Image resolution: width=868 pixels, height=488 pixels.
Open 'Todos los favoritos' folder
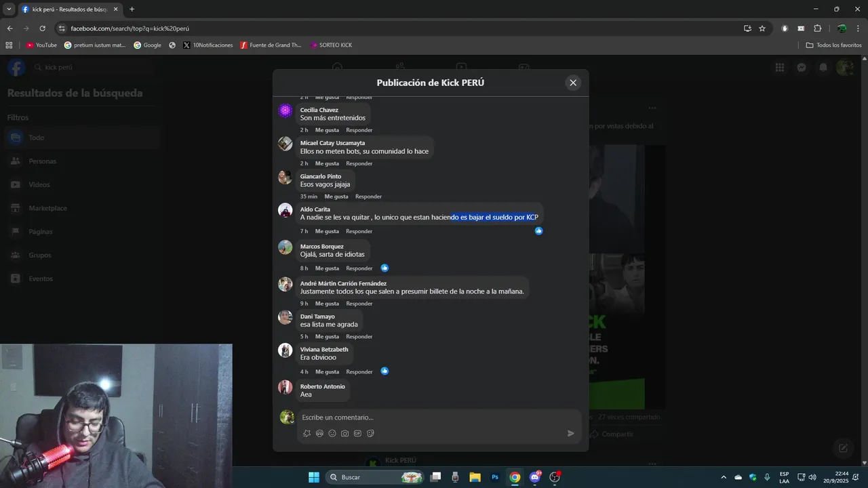[833, 45]
